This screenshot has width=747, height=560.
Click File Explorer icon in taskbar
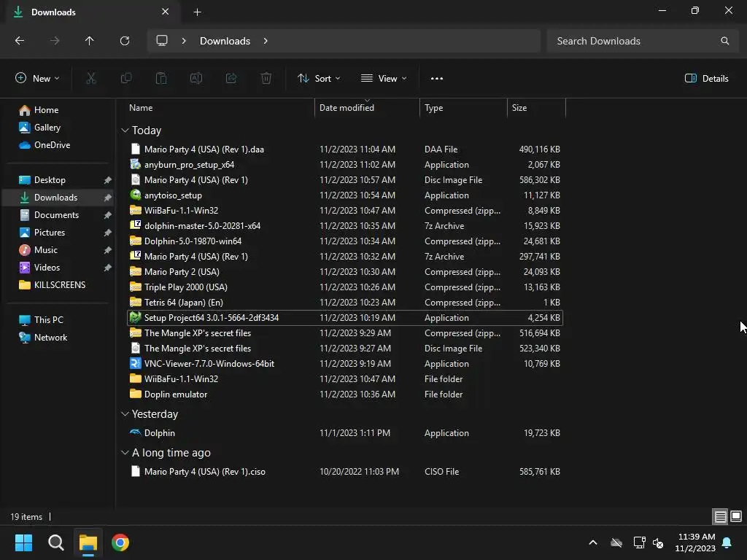(88, 542)
